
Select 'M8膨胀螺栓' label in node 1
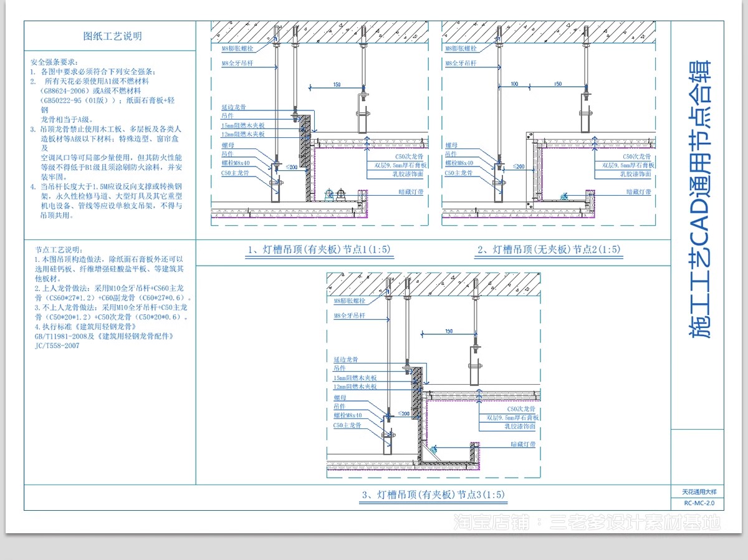237,49
